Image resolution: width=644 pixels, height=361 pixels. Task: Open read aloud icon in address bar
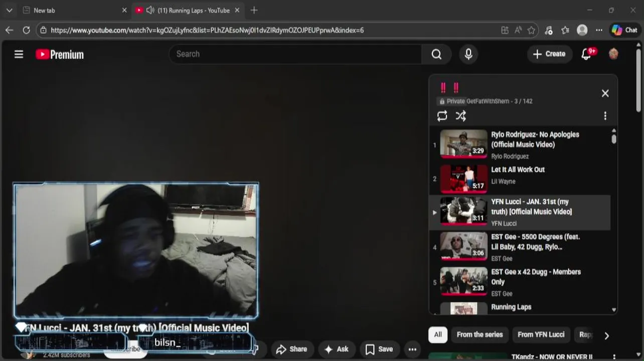point(518,30)
